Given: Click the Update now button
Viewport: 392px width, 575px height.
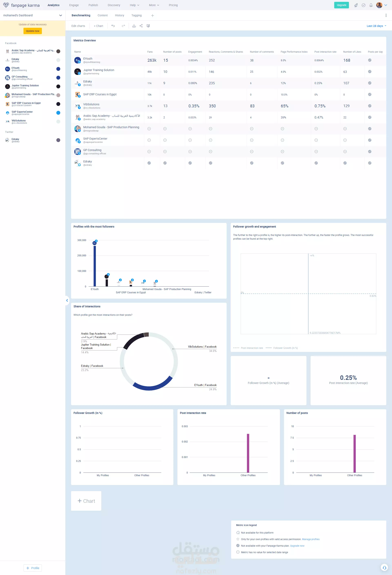Looking at the screenshot, I should click(33, 31).
